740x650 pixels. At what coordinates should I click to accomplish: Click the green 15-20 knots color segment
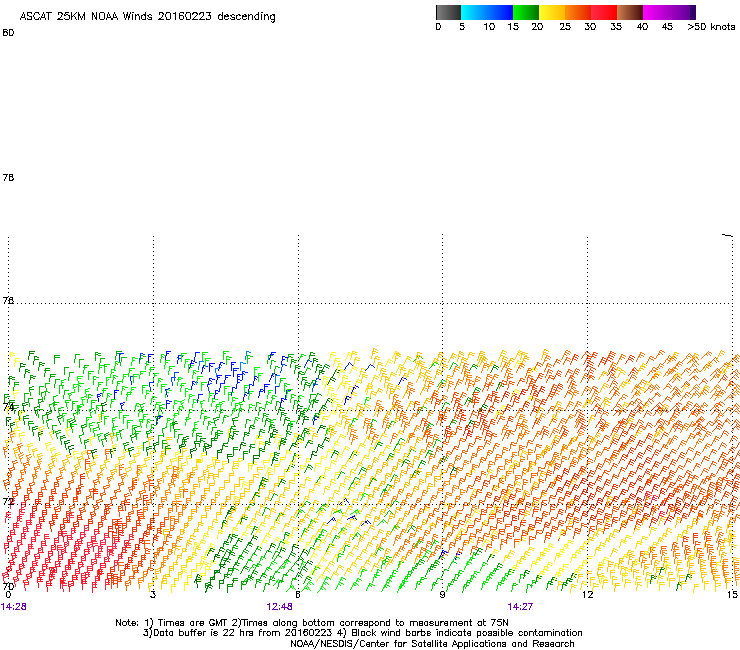click(x=526, y=12)
